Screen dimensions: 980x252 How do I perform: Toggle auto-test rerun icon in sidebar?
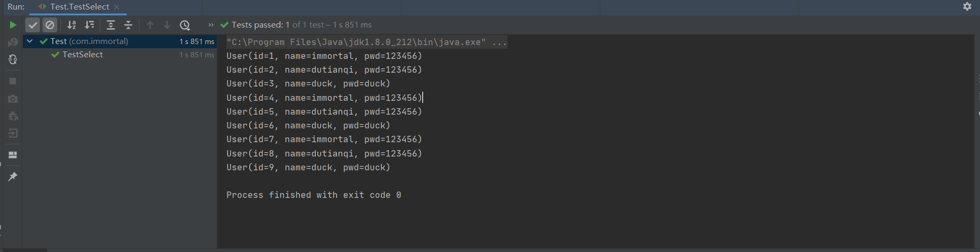[x=13, y=60]
